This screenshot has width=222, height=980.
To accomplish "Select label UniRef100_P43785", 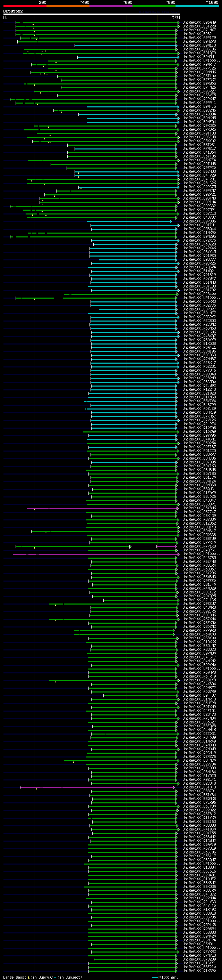I will 199,558.
